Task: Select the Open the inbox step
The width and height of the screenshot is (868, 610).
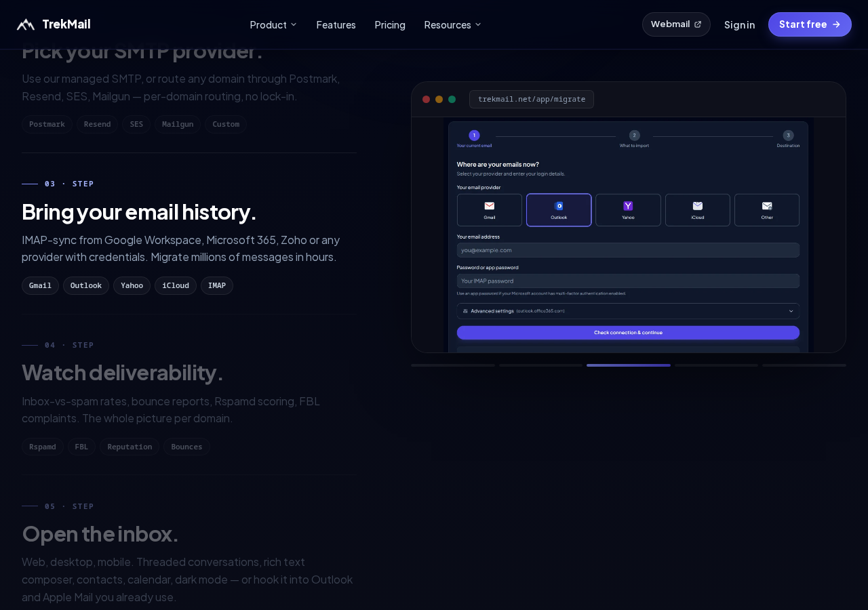Action: point(100,534)
